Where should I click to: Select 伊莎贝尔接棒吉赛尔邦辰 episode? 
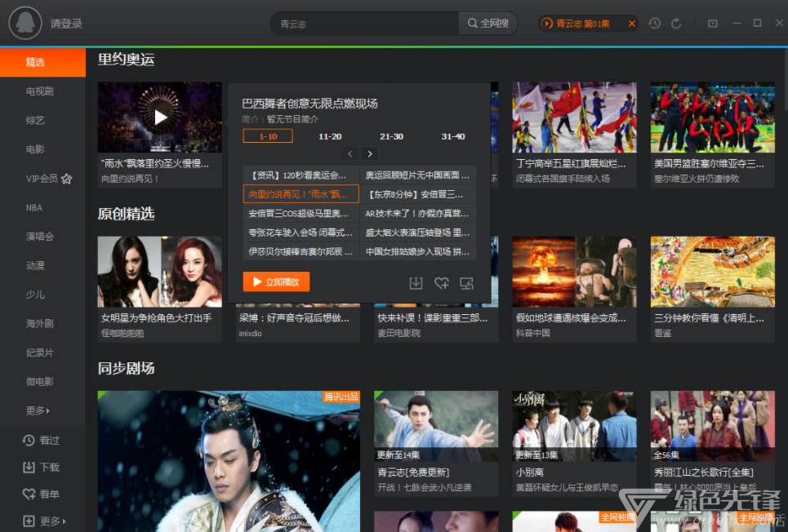pyautogui.click(x=301, y=251)
